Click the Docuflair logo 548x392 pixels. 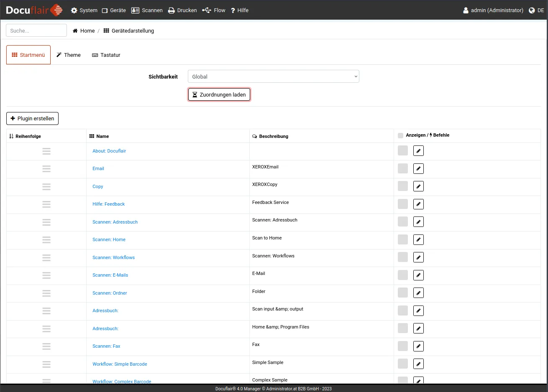34,10
